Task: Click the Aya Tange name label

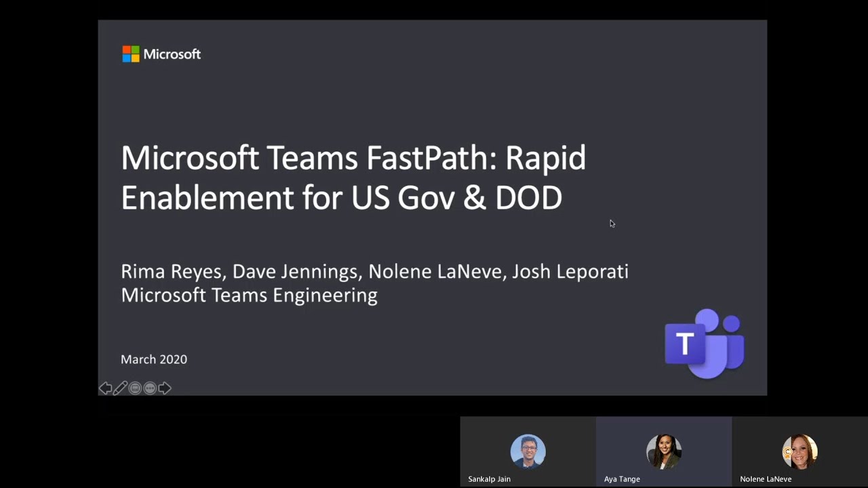Action: click(x=622, y=479)
